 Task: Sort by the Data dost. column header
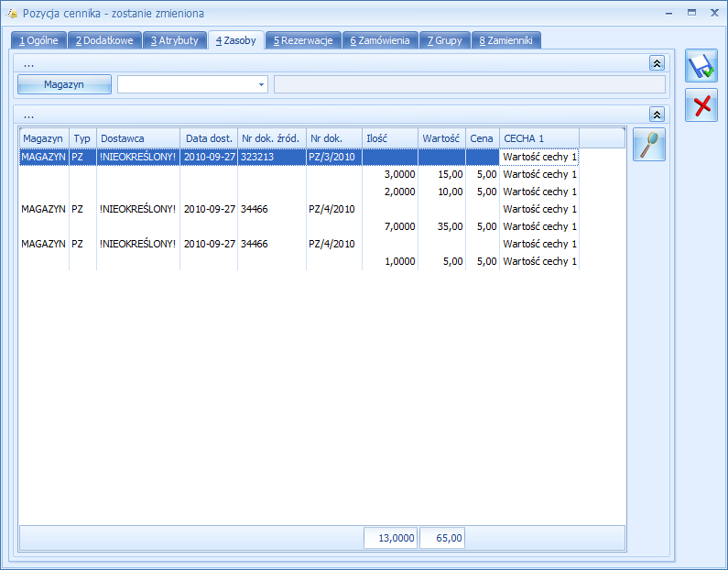click(209, 138)
